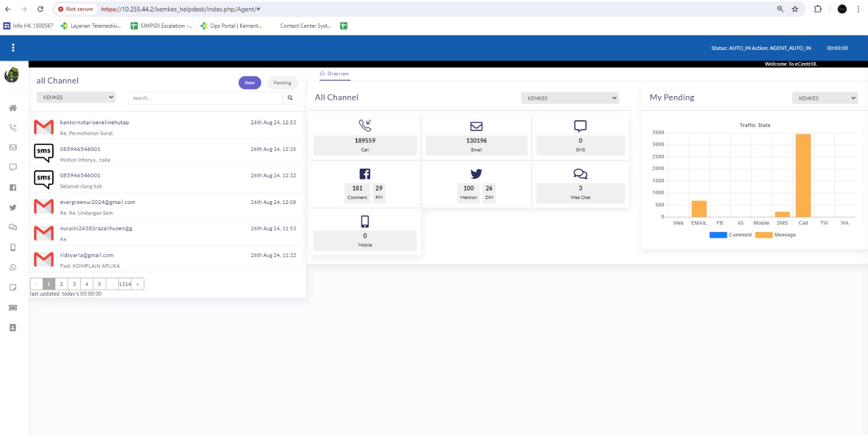
Task: Open the WhatsApp channel in sidebar
Action: tap(13, 267)
